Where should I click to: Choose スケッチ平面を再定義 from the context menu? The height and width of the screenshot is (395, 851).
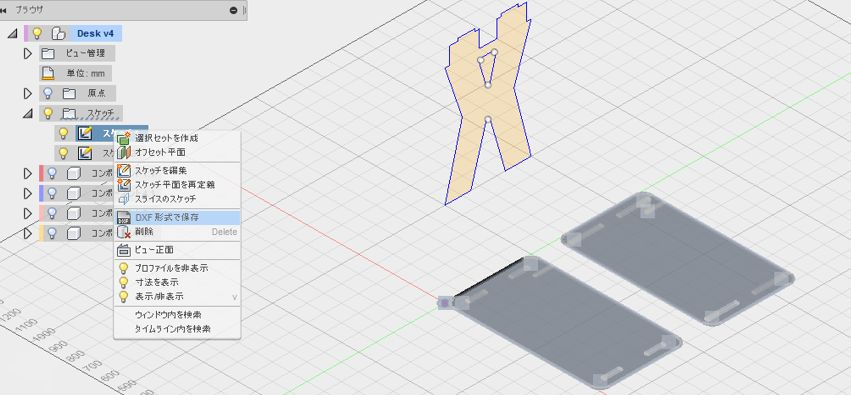177,184
